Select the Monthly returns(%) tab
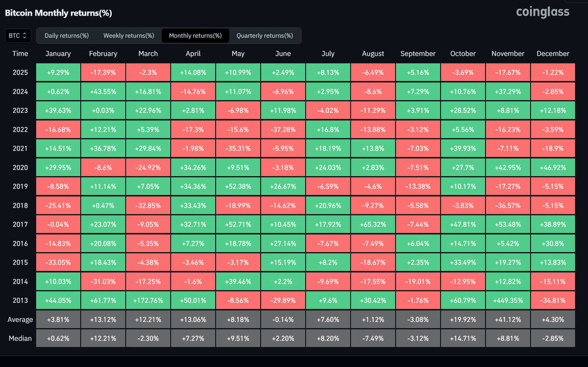Screen dimensions: 588x367 click(196, 35)
